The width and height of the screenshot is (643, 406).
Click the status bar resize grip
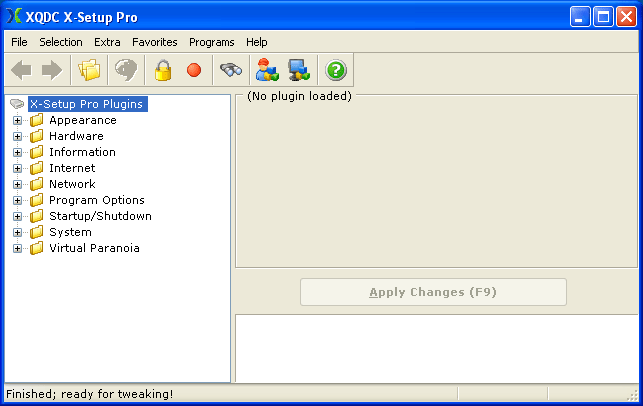[x=633, y=395]
